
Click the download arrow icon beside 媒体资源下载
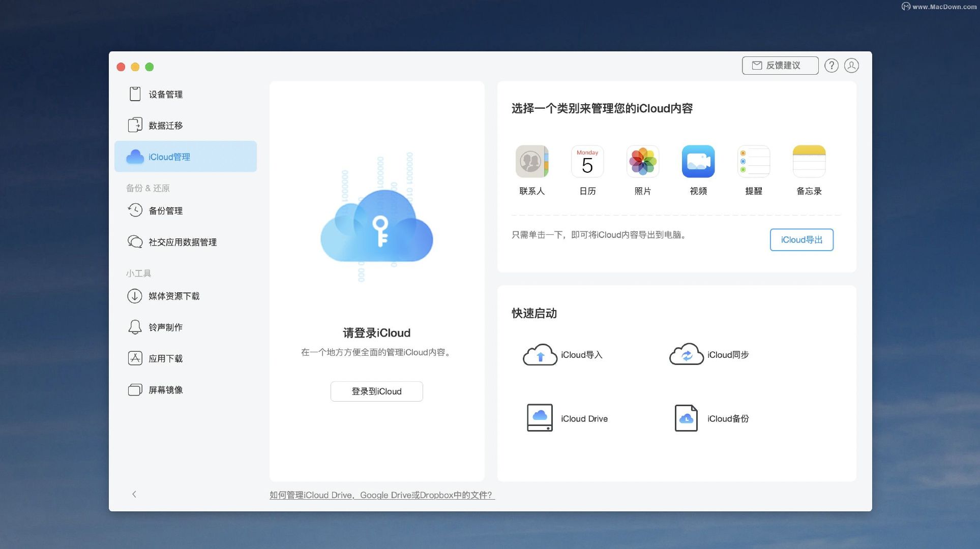(135, 296)
